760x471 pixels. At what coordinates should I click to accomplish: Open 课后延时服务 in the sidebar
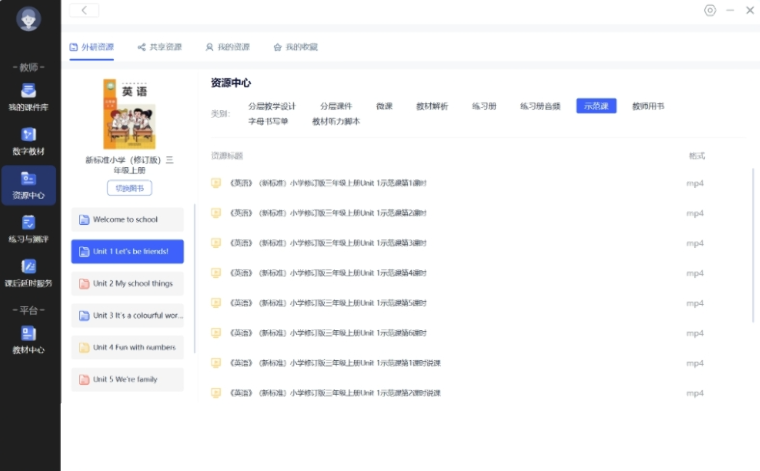[29, 273]
